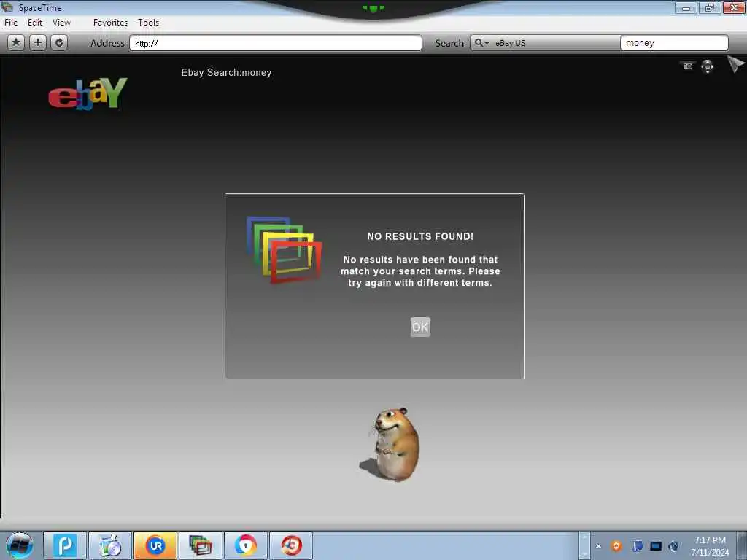Click the Show Desktop strip at taskbar end
This screenshot has height=560, width=747.
[742, 545]
